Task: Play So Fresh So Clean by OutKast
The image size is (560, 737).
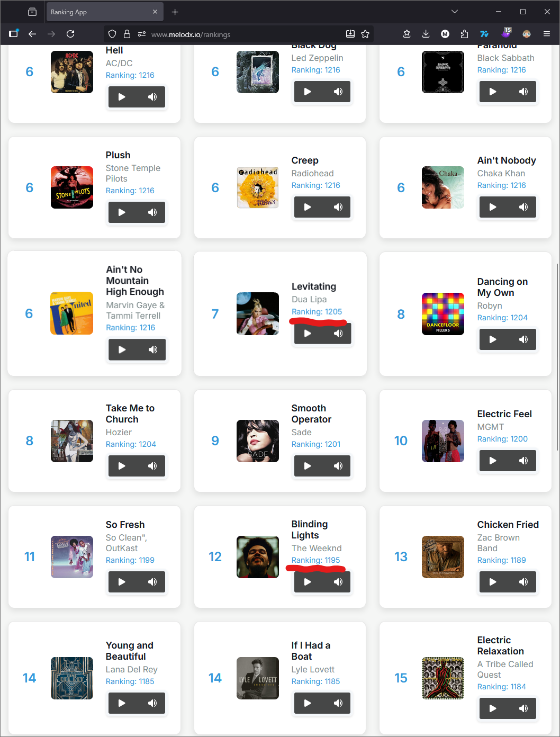Action: (x=122, y=582)
